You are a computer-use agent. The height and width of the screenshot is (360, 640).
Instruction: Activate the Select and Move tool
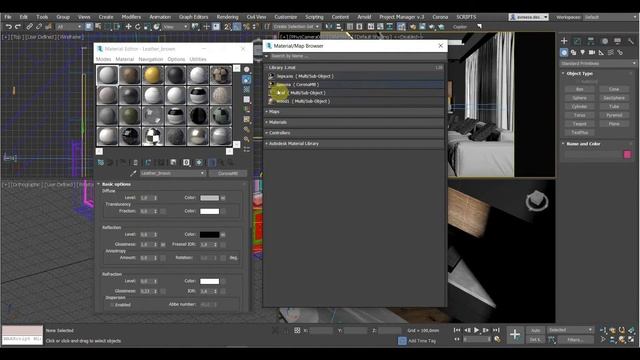click(128, 27)
